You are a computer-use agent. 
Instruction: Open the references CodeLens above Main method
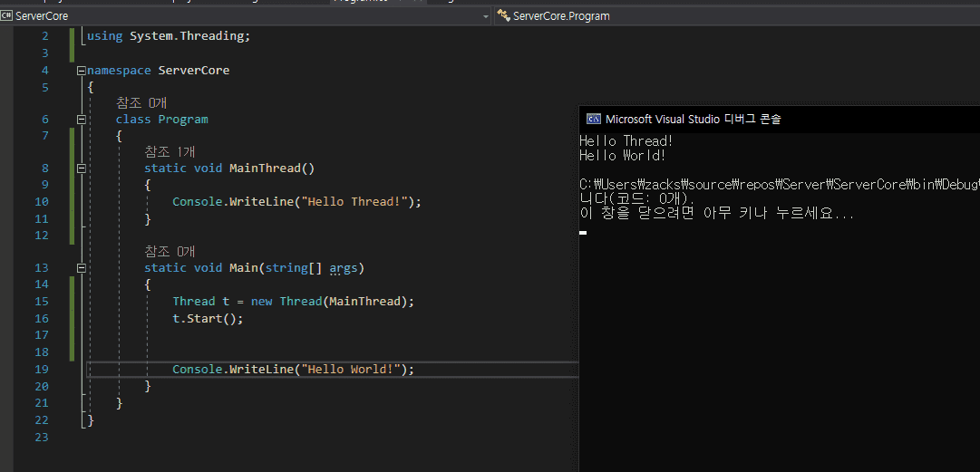(x=170, y=252)
